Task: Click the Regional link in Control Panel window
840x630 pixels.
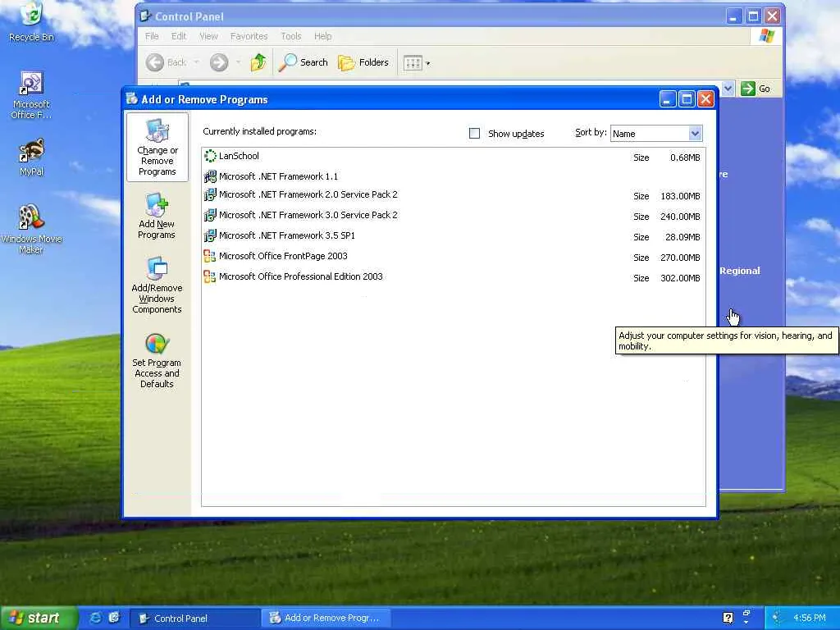Action: 740,271
